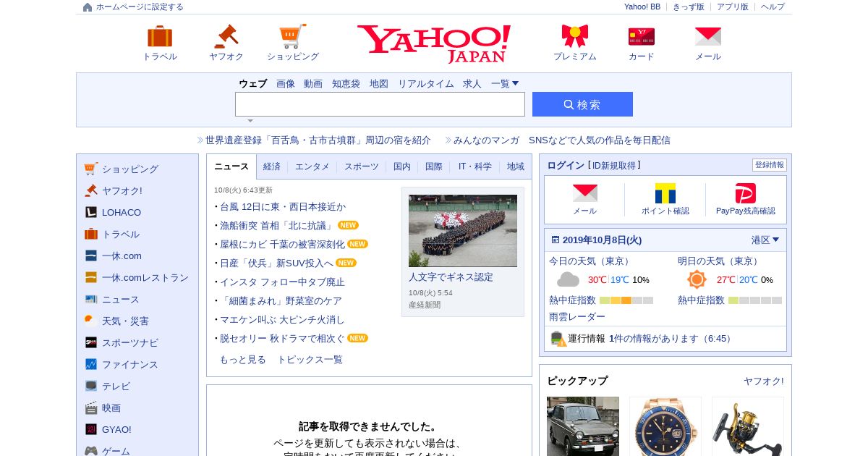Open the 世界遺産登録 promo link
Image resolution: width=868 pixels, height=456 pixels.
coord(318,140)
